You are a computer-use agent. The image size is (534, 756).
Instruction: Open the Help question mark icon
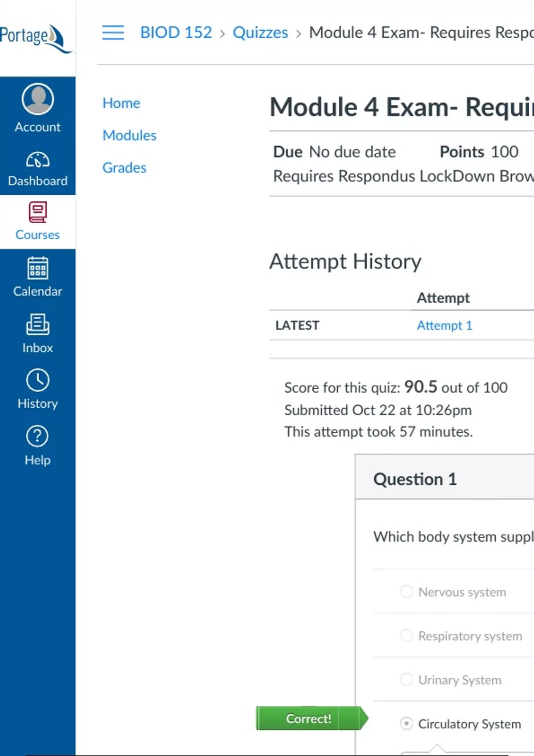(x=38, y=436)
